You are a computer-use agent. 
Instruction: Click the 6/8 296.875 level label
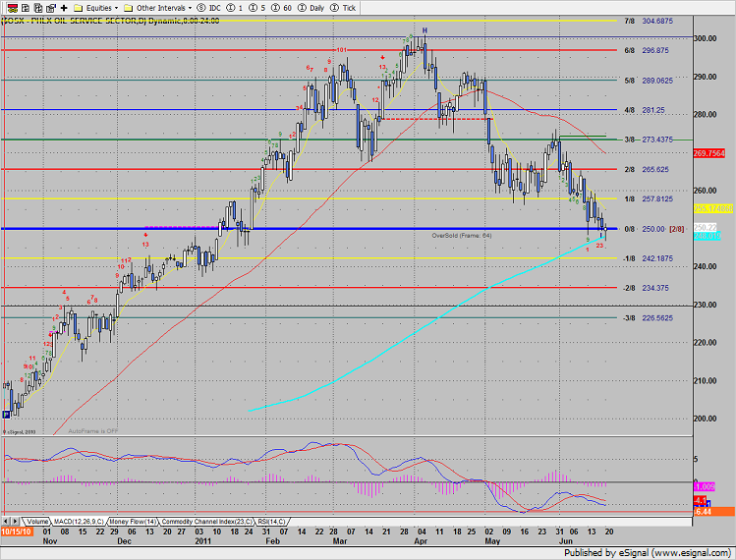(x=647, y=51)
